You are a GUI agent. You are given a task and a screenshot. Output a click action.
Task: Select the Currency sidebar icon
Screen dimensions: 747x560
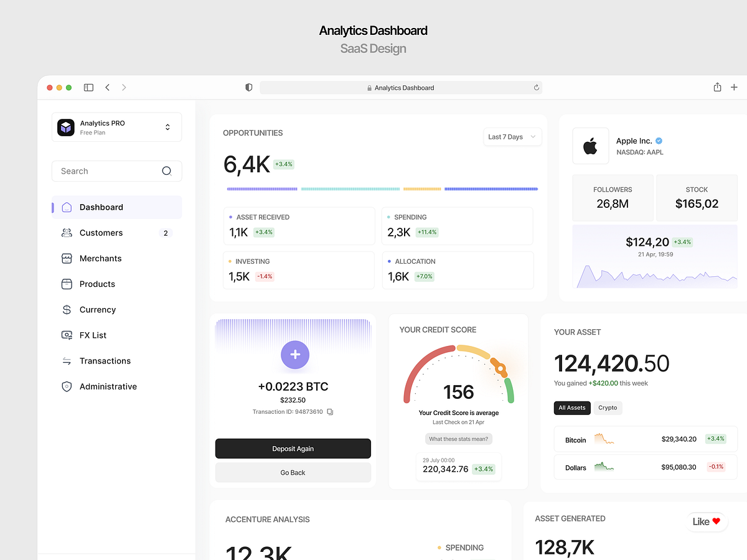[67, 309]
